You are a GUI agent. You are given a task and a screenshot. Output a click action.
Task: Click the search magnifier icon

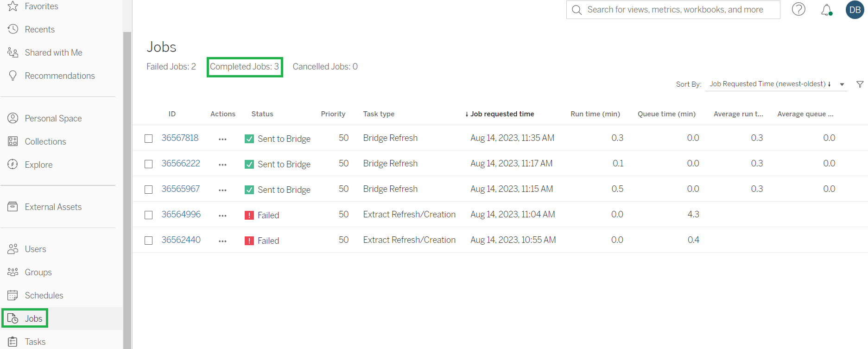click(577, 10)
